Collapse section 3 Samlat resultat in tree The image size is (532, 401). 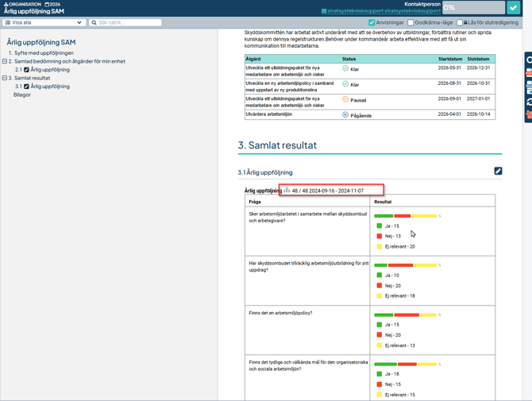pyautogui.click(x=5, y=78)
